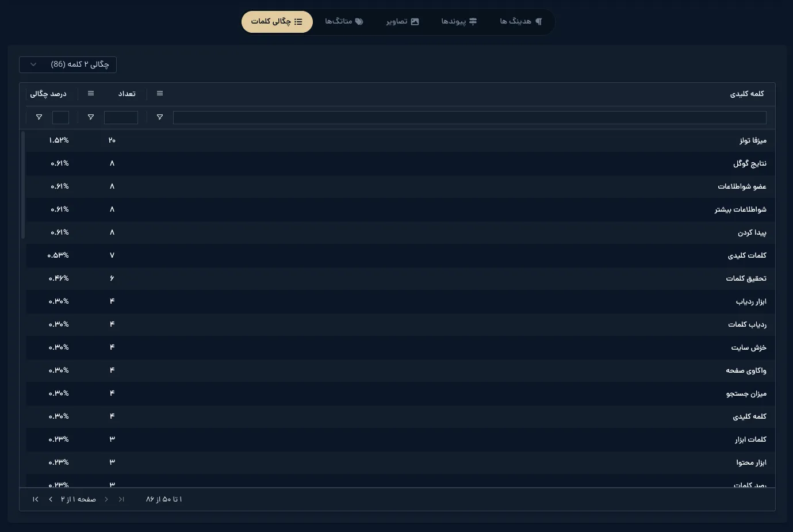This screenshot has width=793, height=532.
Task: Select the متاتگ‌ها tab
Action: [344, 22]
